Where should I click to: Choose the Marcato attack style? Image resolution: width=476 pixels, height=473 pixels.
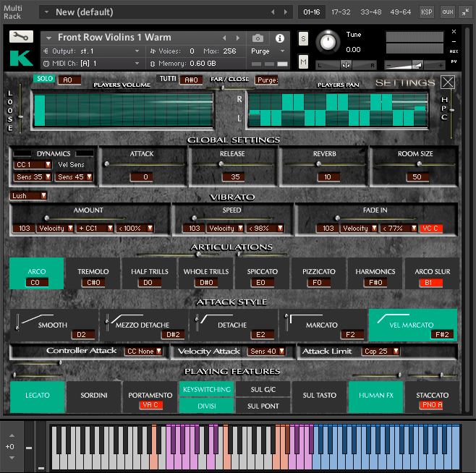[323, 325]
